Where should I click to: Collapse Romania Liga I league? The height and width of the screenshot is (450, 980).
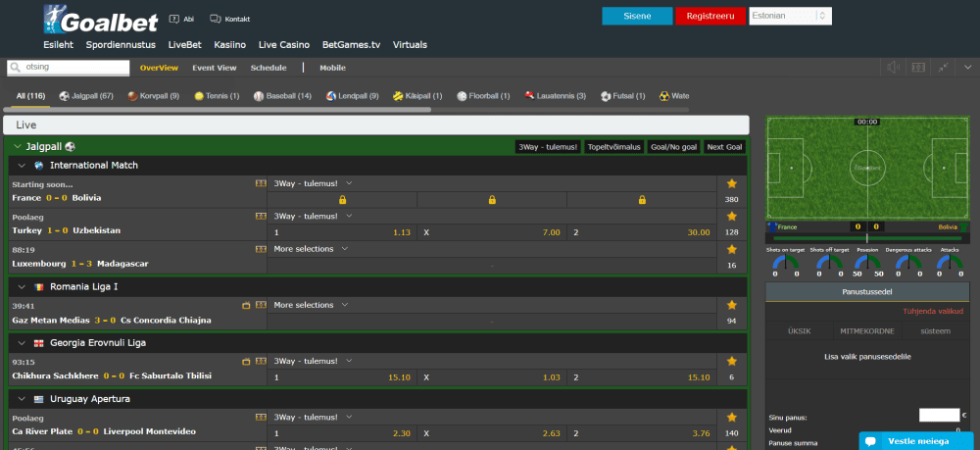22,287
